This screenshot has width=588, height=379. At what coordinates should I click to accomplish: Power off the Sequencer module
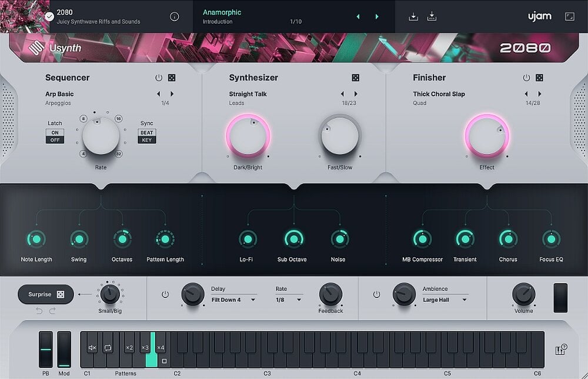click(158, 77)
